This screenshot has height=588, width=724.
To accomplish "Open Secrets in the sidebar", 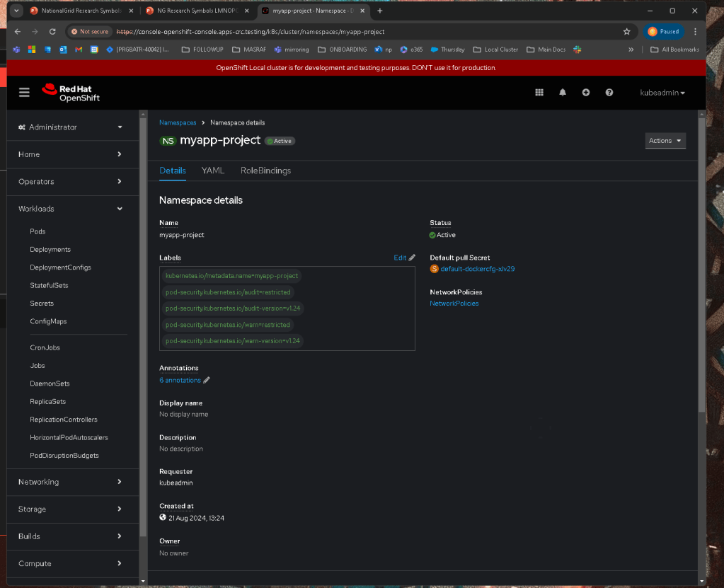I will pos(42,304).
